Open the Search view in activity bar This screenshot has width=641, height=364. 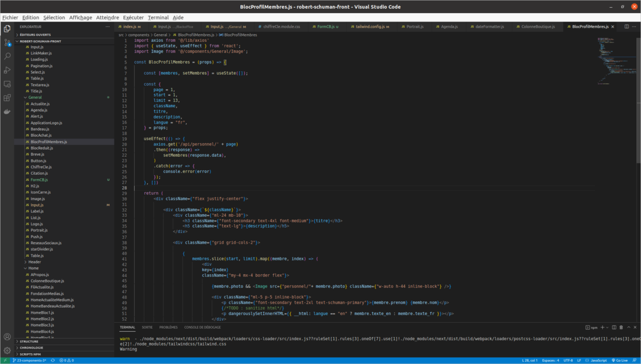[x=7, y=56]
